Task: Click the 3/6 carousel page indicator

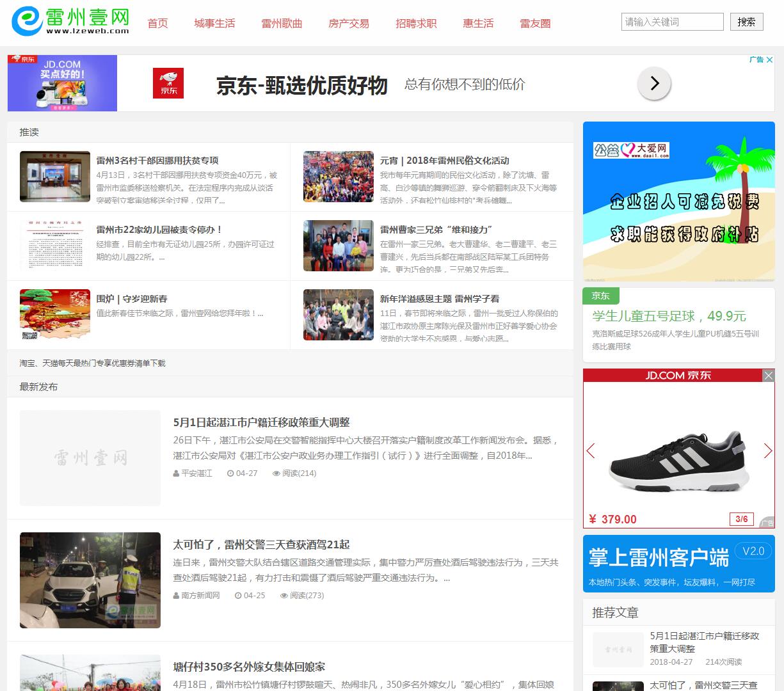Action: [742, 520]
